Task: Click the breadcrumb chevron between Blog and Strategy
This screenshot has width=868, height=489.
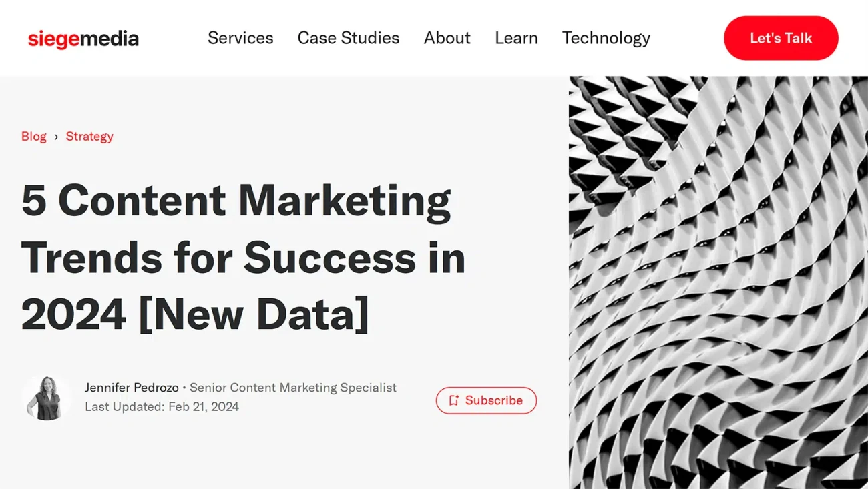Action: click(x=56, y=137)
